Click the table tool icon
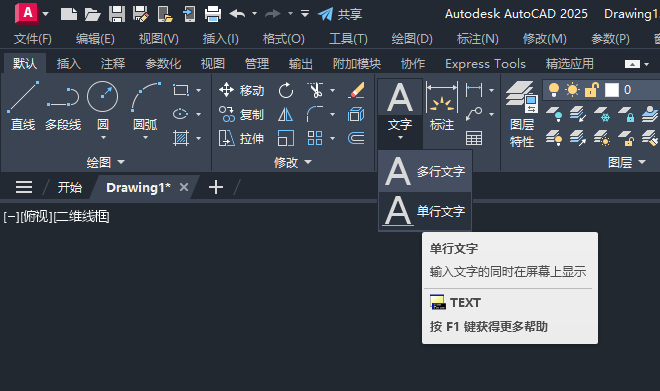Screen dimensions: 660x391 [x=474, y=138]
